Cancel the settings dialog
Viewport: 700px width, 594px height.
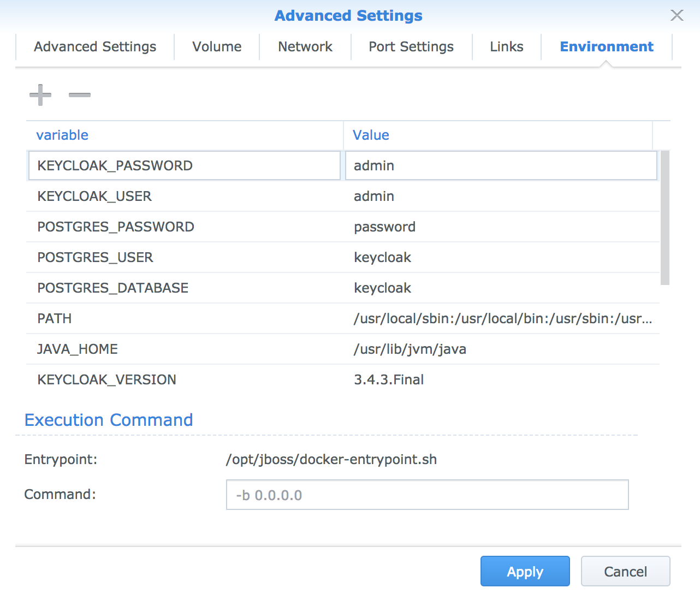click(x=626, y=571)
